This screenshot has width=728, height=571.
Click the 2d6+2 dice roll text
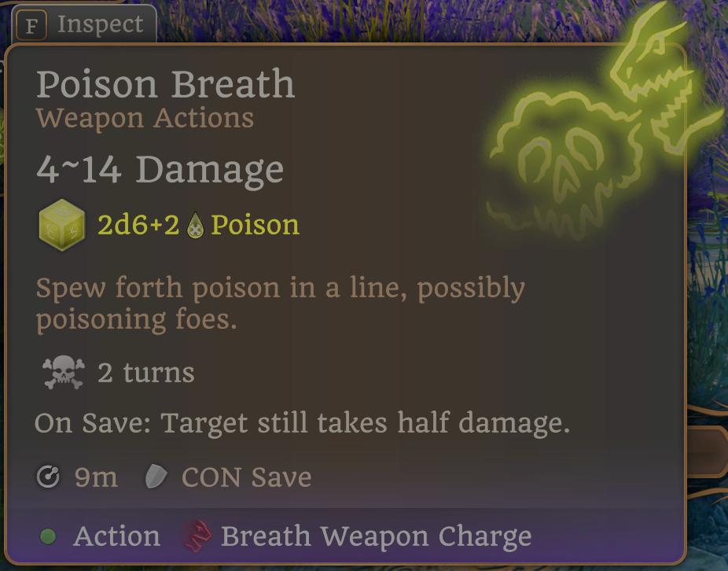click(138, 226)
